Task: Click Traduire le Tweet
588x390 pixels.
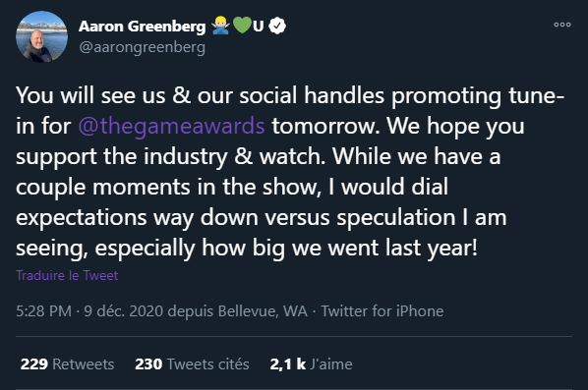Action: click(x=67, y=275)
